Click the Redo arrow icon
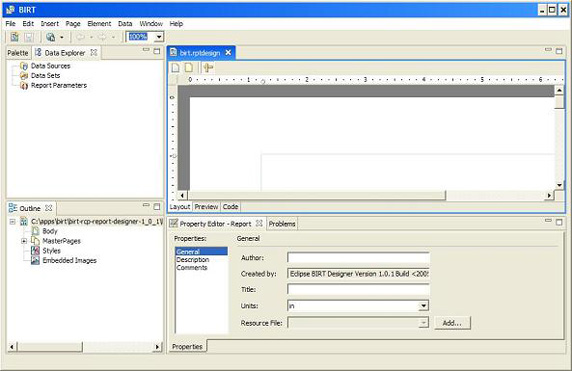 (x=102, y=37)
